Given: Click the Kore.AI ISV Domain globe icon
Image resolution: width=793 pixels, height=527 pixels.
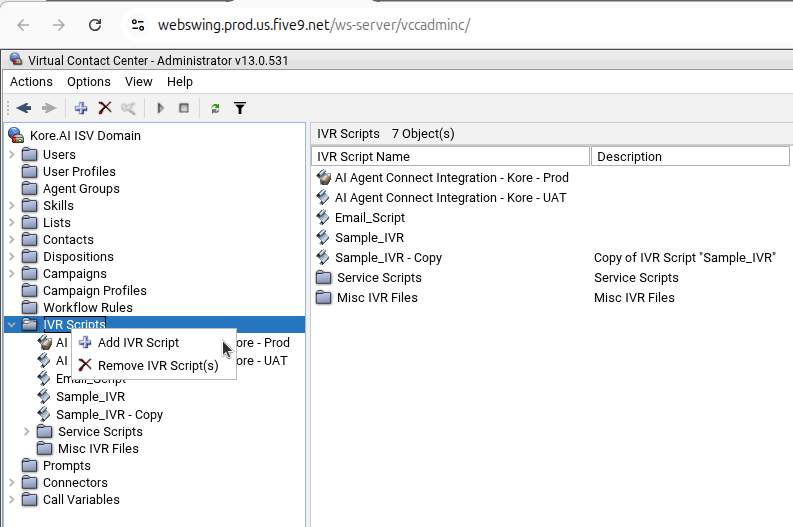Looking at the screenshot, I should click(x=16, y=135).
